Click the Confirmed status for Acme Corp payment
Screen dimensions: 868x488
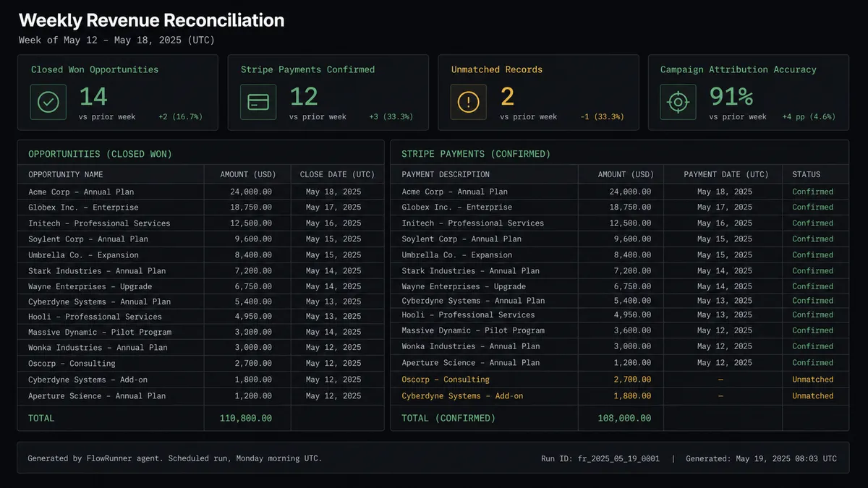click(x=813, y=192)
